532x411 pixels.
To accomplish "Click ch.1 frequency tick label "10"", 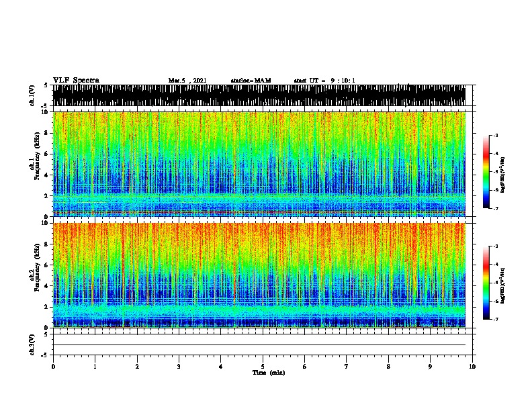I will pyautogui.click(x=46, y=112).
